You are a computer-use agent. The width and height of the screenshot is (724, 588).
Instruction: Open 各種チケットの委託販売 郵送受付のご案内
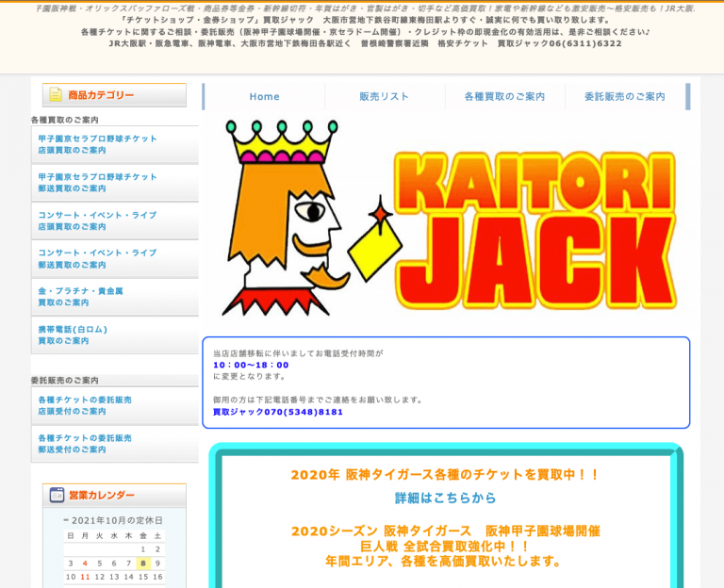pos(85,444)
